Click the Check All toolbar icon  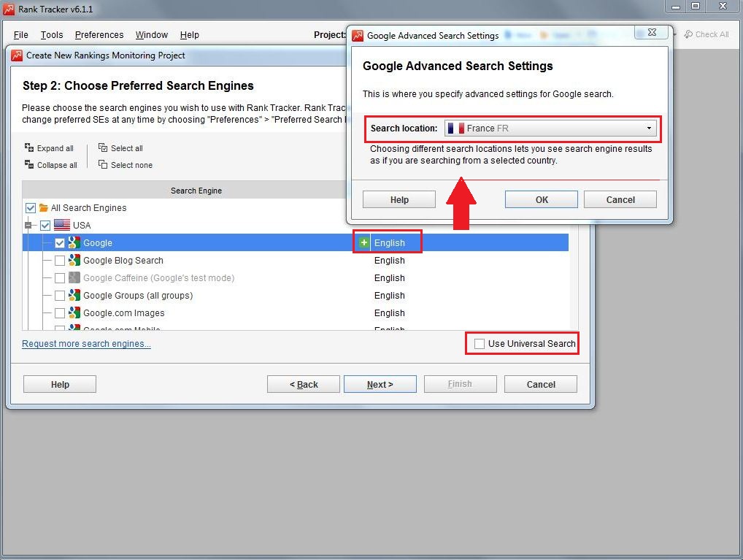click(x=688, y=34)
